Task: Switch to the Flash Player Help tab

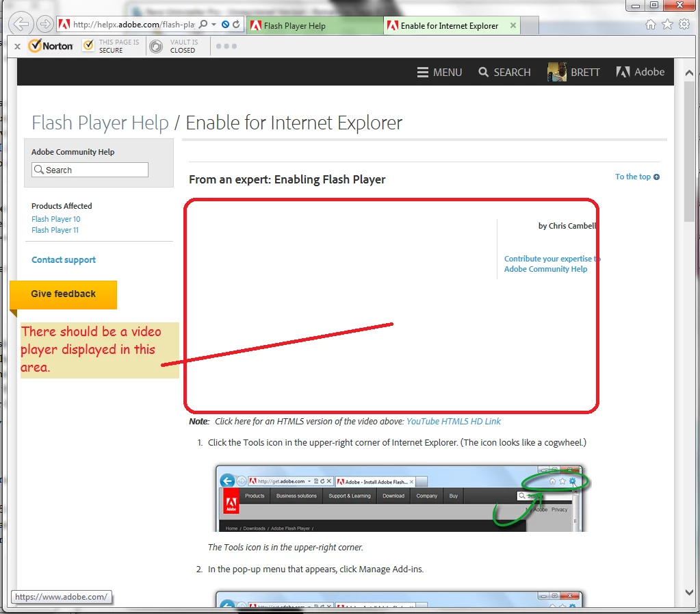Action: point(315,25)
